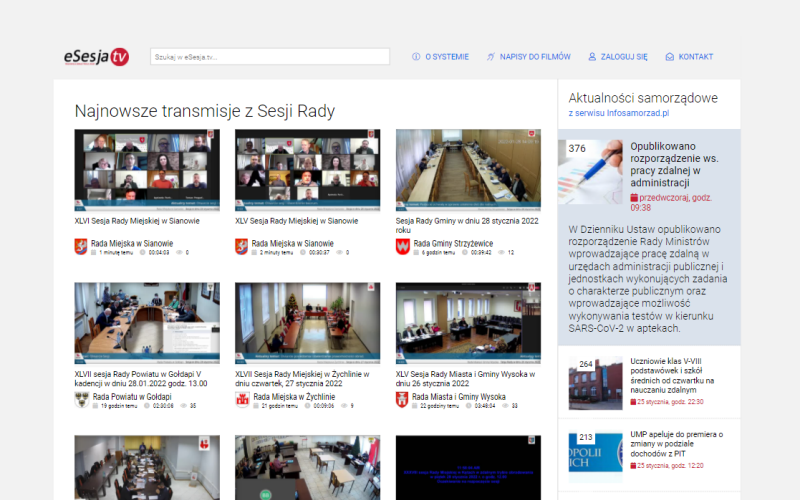Click the Rada Gminy Strzyżewice crest icon

[403, 246]
